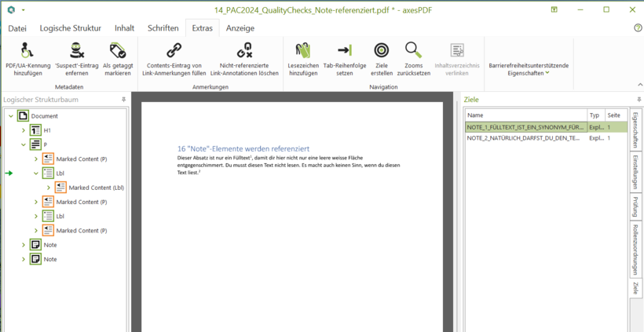
Task: Open the Datei menu
Action: pyautogui.click(x=17, y=28)
